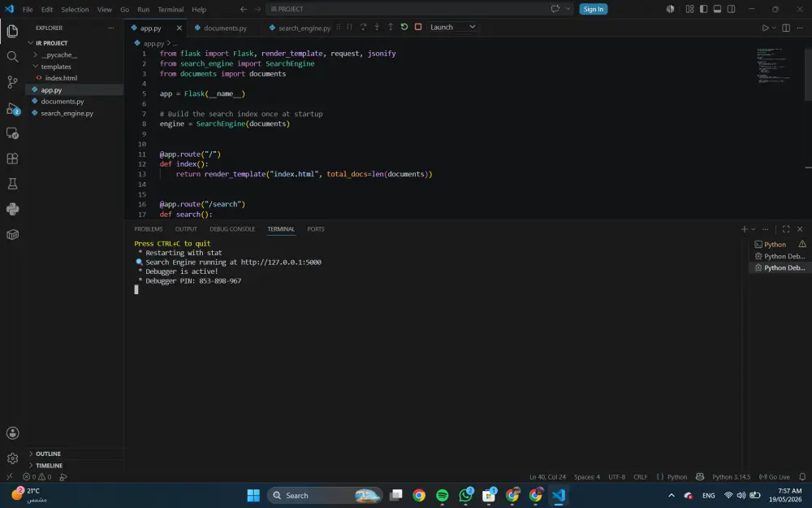Select the first Python Deb... terminal
The image size is (812, 508).
click(780, 256)
